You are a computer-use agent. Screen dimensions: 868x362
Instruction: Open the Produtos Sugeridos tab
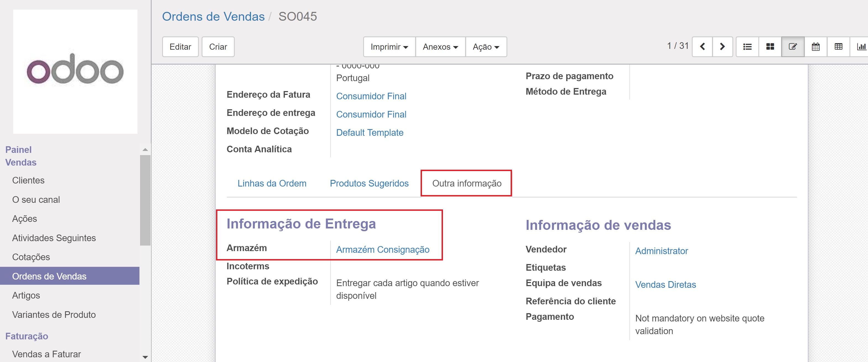tap(369, 183)
